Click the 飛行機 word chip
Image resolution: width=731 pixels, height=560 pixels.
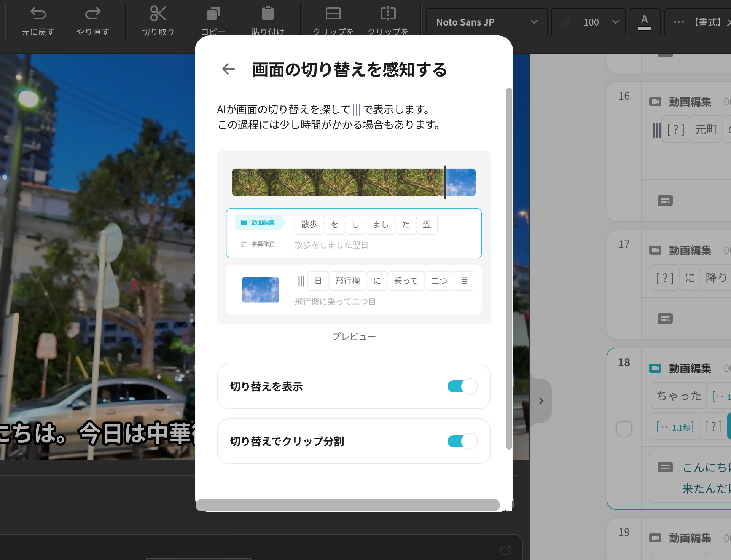click(x=347, y=281)
